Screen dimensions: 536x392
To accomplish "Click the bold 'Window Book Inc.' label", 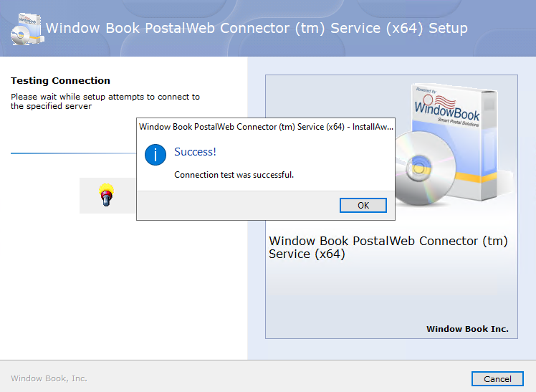I will tap(467, 329).
